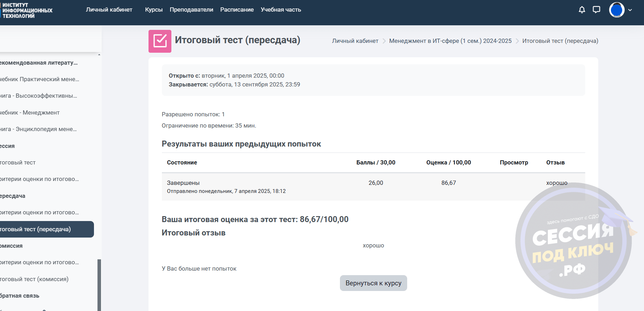Open Менеджмент в ИТ-сфере breadcrumb link

tap(450, 41)
